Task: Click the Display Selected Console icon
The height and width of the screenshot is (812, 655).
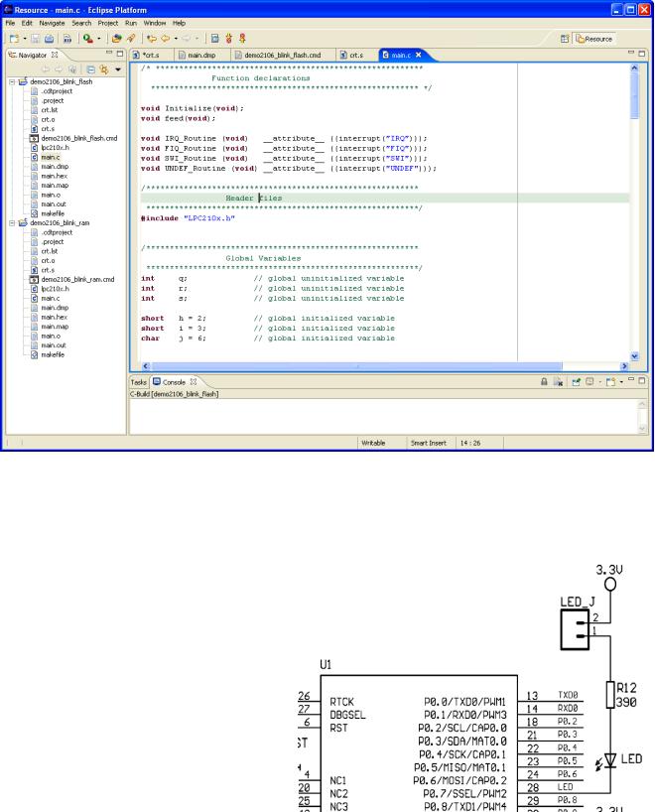Action: (x=589, y=382)
